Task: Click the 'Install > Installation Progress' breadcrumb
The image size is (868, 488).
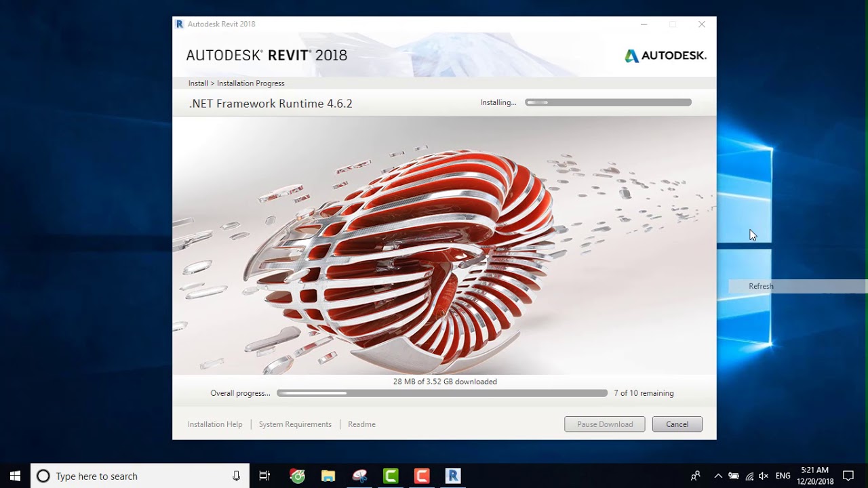Action: coord(236,83)
